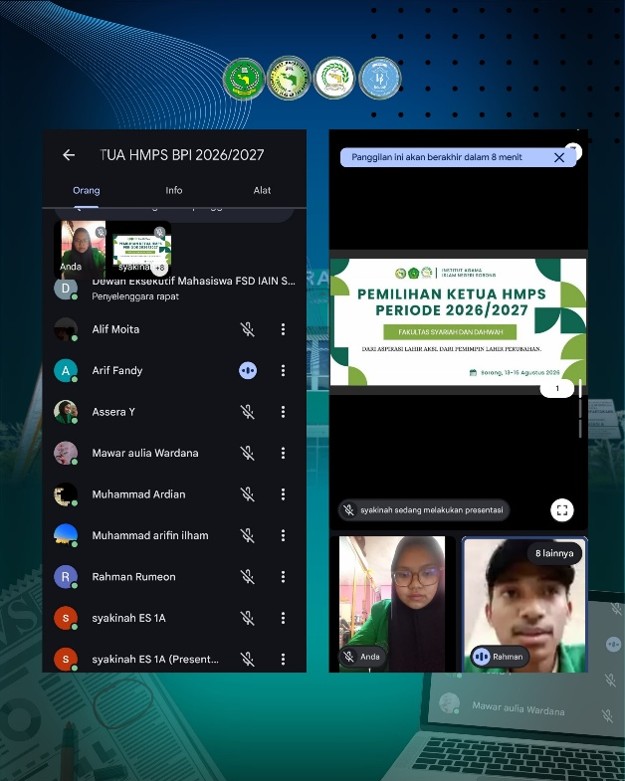Toggle Muhammad Ardian's muted mic icon
The image size is (625, 781).
click(x=248, y=494)
